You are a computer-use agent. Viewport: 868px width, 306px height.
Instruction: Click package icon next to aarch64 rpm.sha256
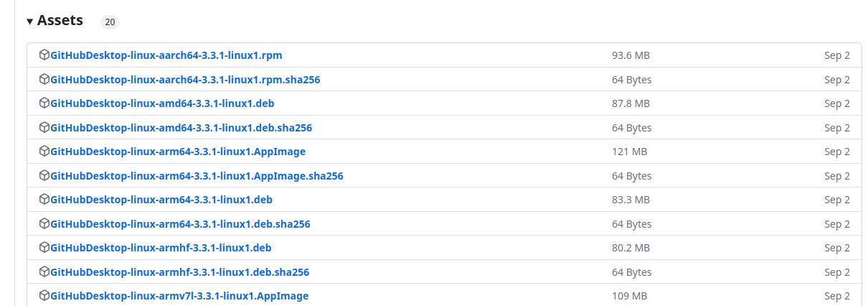coord(44,79)
